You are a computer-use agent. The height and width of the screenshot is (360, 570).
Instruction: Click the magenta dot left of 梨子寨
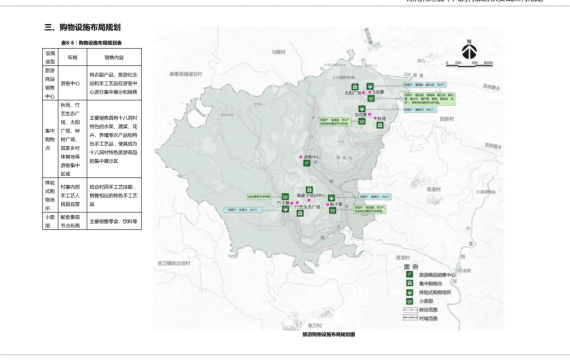click(x=328, y=205)
